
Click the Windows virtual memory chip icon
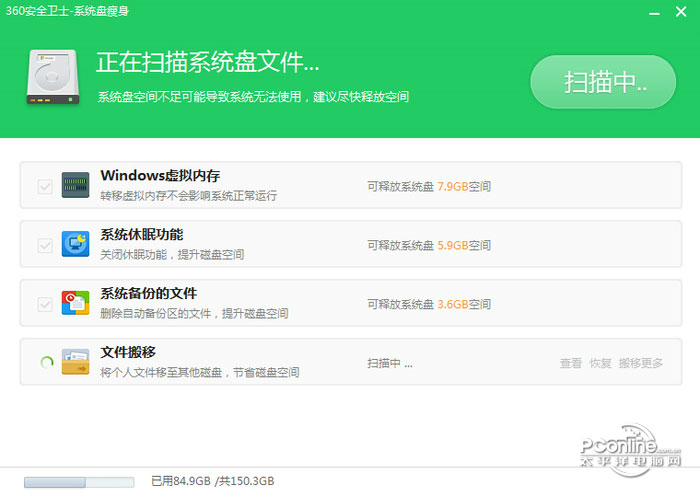click(75, 185)
